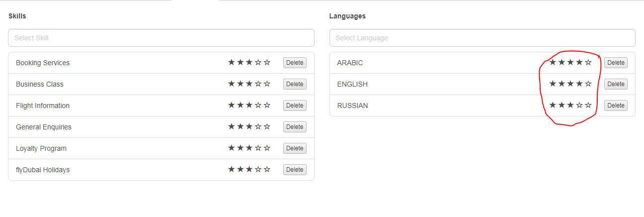Click the first star for Business Class
Screen dimensions: 644x217
(232, 84)
